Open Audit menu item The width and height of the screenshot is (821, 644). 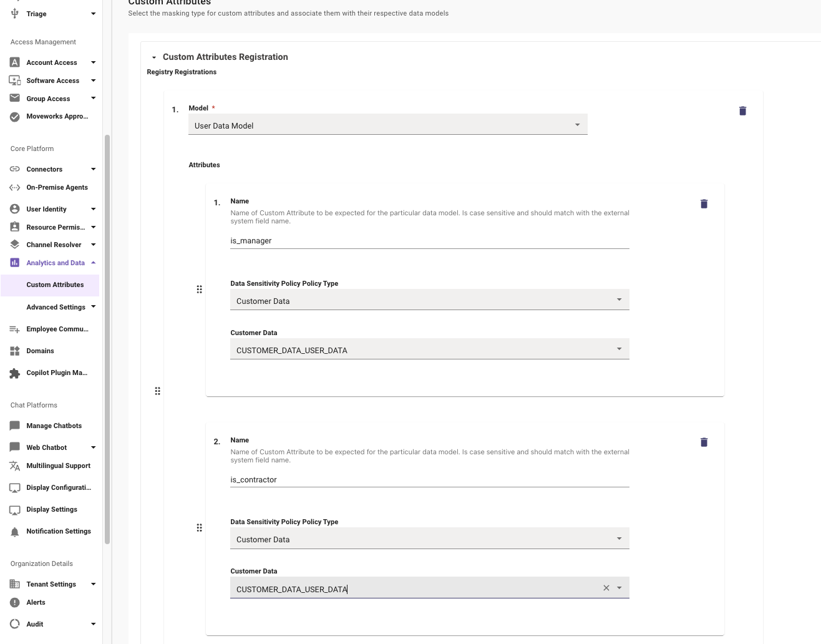coord(34,624)
